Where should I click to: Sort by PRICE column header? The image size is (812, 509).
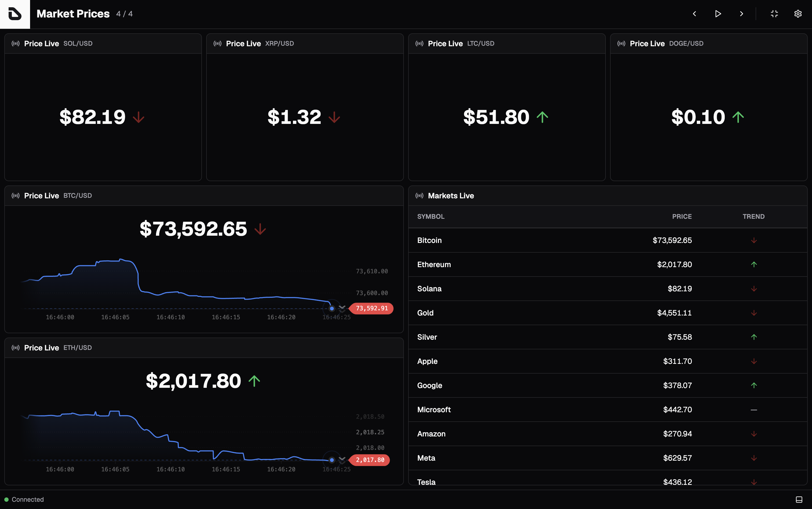coord(682,216)
